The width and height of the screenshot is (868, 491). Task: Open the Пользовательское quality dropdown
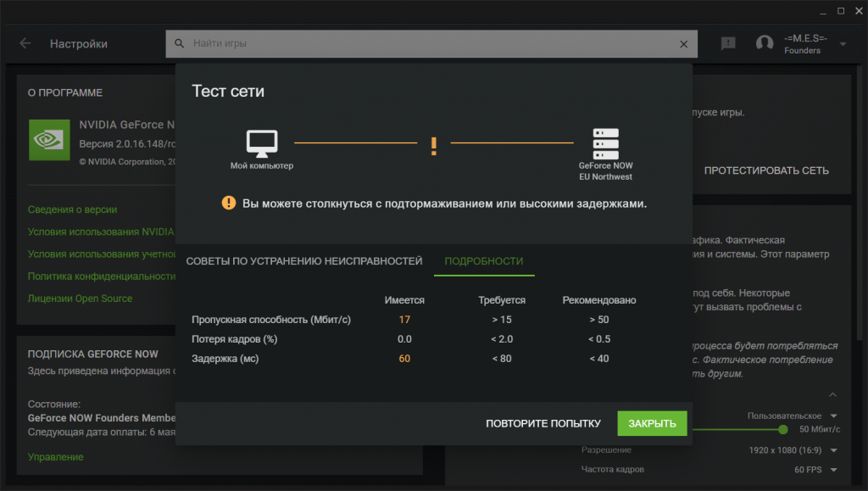coord(792,416)
